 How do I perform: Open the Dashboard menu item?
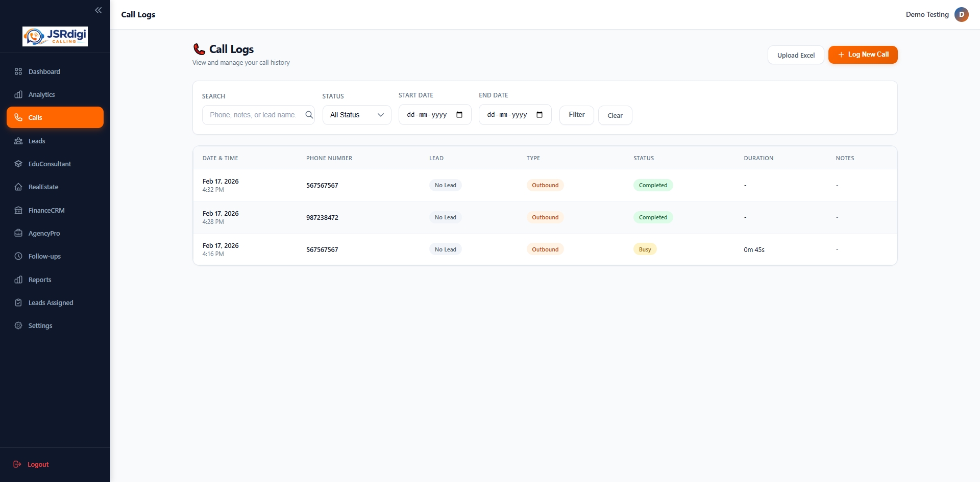[x=55, y=71]
